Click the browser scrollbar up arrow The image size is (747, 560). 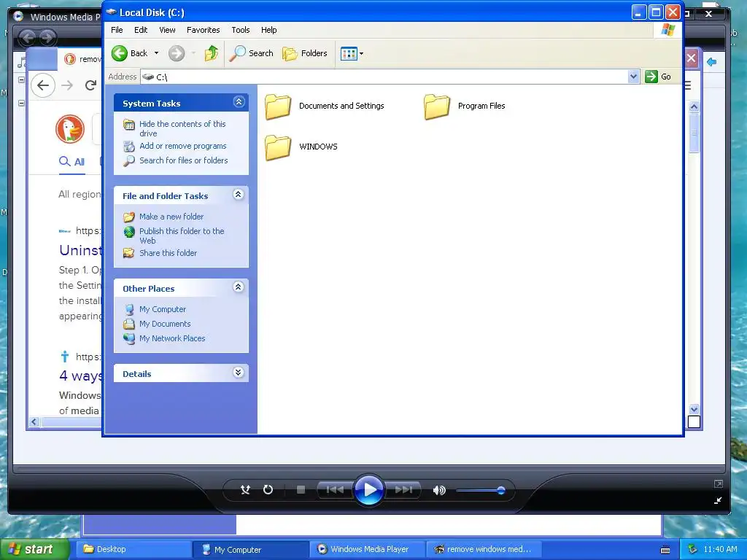coord(694,106)
